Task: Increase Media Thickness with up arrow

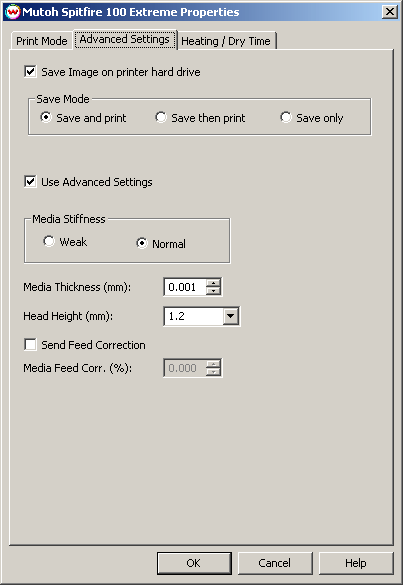Action: click(x=213, y=283)
